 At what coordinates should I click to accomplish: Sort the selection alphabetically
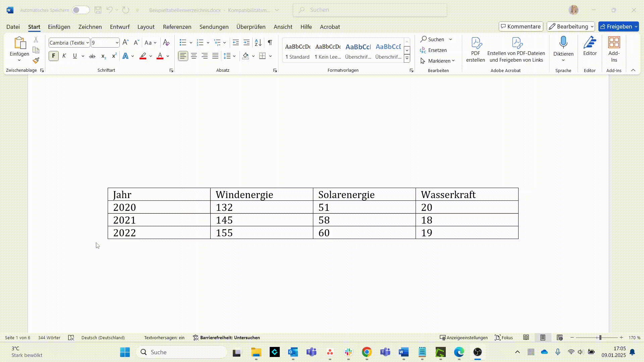258,43
